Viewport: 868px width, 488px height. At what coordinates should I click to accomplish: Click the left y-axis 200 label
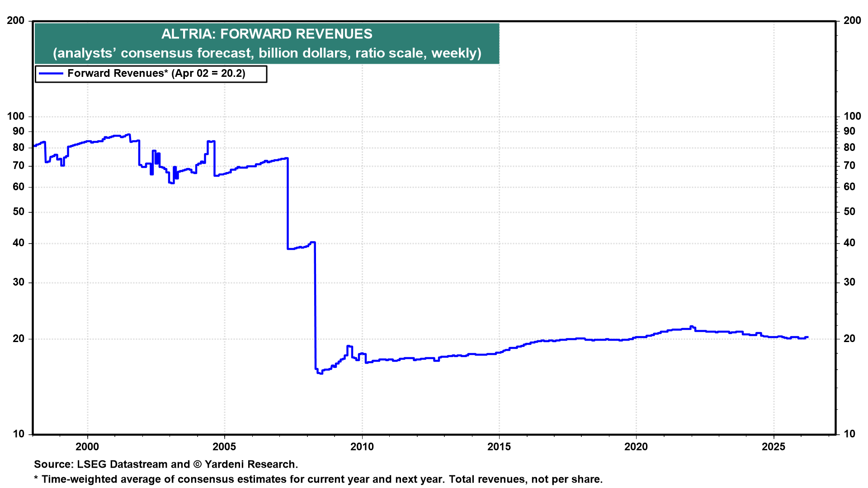click(x=16, y=21)
